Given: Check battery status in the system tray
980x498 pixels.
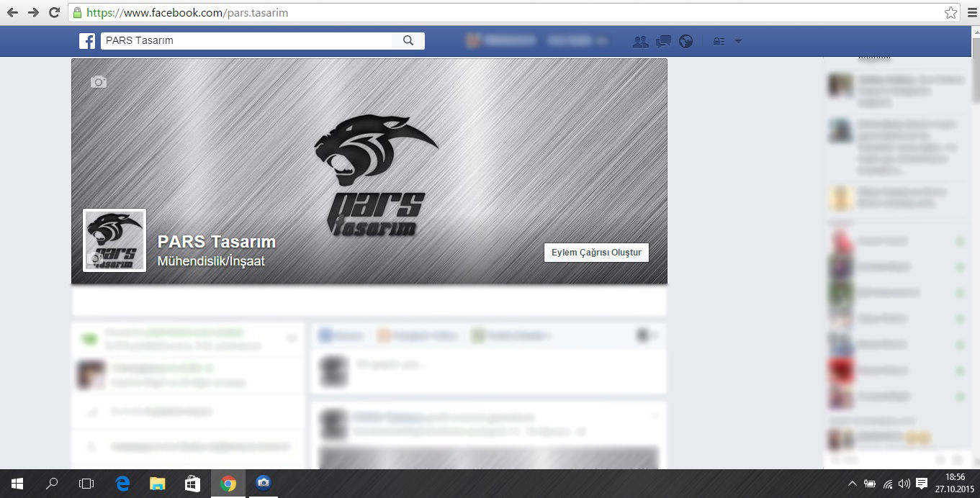Looking at the screenshot, I should tap(870, 484).
